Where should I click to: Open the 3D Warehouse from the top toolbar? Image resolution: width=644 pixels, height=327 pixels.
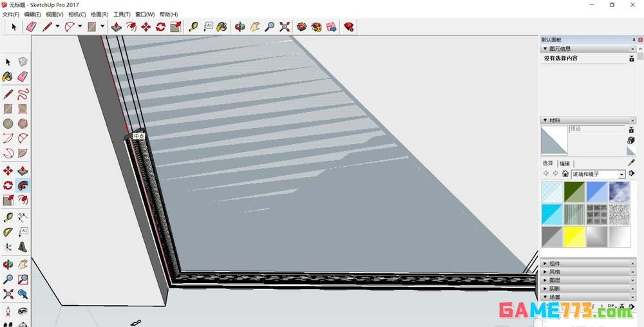coord(302,27)
